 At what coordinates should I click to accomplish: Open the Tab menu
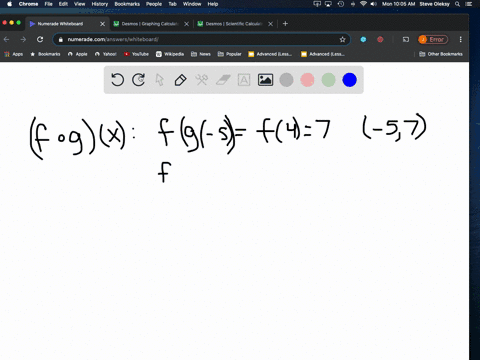(172, 4)
